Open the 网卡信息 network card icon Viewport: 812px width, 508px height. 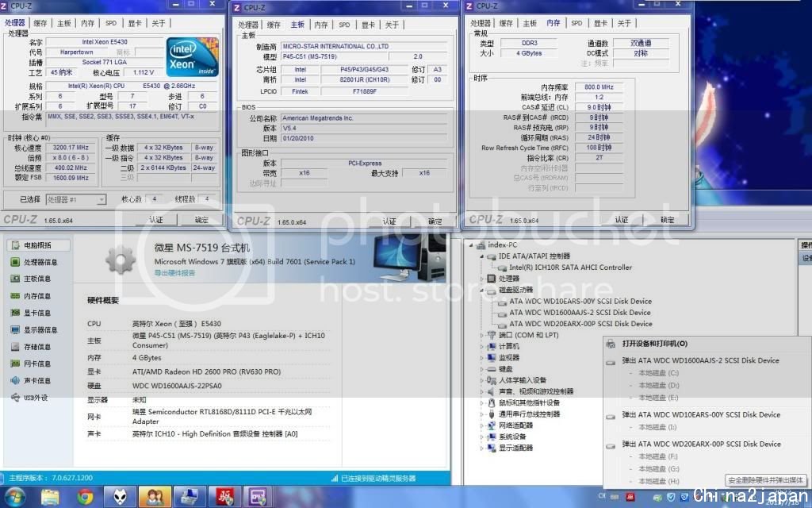click(15, 364)
